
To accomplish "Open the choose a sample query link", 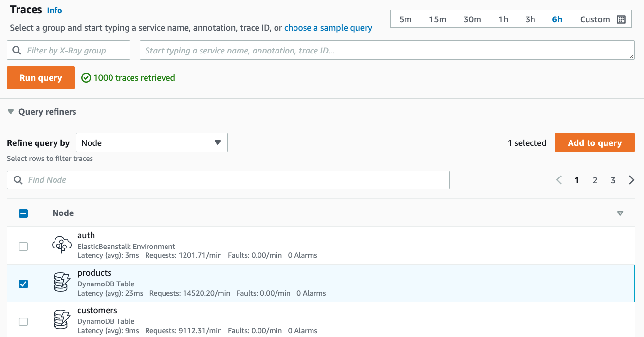I will 328,28.
